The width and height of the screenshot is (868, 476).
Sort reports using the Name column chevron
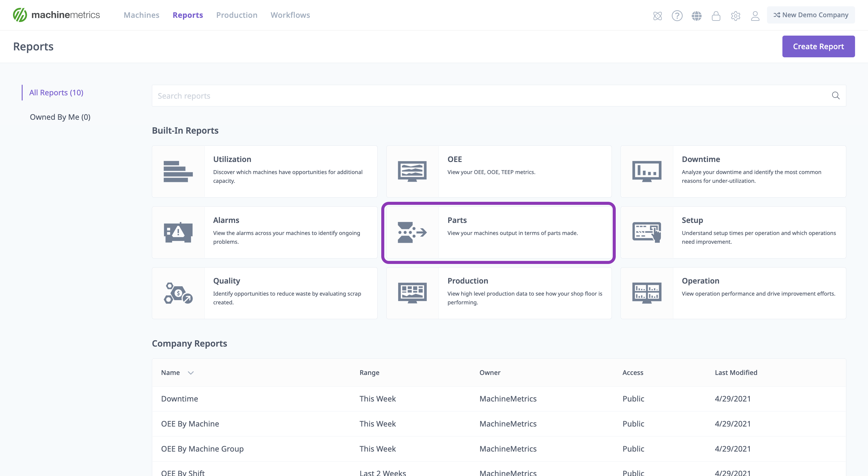tap(191, 373)
